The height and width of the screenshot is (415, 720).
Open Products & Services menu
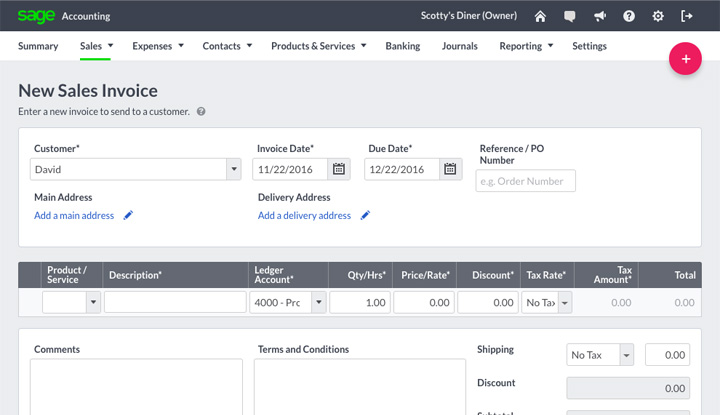(x=319, y=46)
